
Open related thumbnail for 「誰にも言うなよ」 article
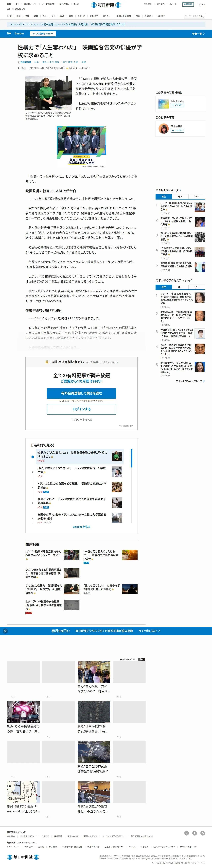130,589
